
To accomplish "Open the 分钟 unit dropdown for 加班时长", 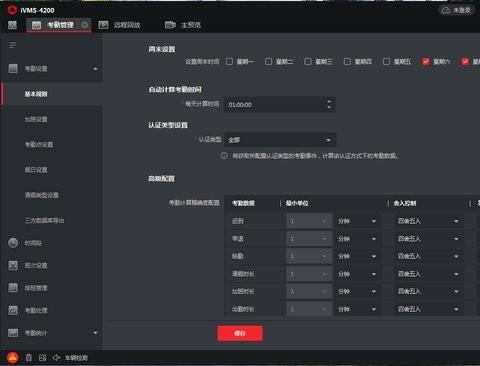I will tap(357, 292).
